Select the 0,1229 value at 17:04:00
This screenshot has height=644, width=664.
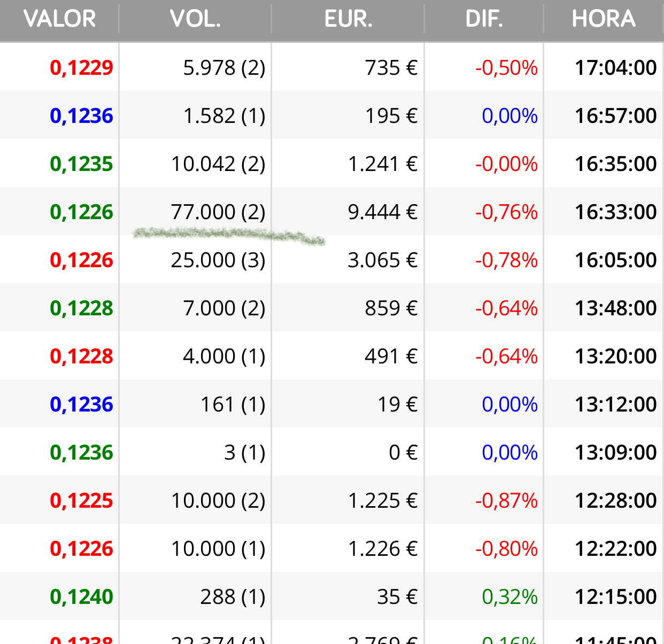point(81,68)
